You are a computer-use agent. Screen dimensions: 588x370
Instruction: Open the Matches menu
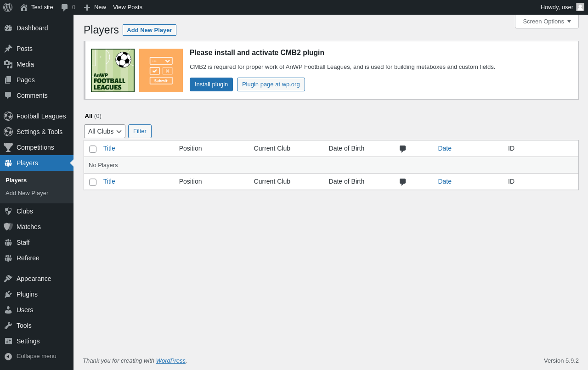(x=37, y=227)
